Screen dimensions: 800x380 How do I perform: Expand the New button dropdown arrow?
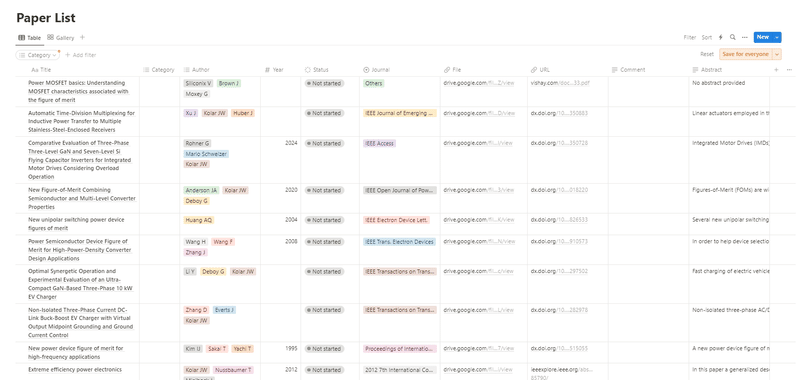(777, 37)
